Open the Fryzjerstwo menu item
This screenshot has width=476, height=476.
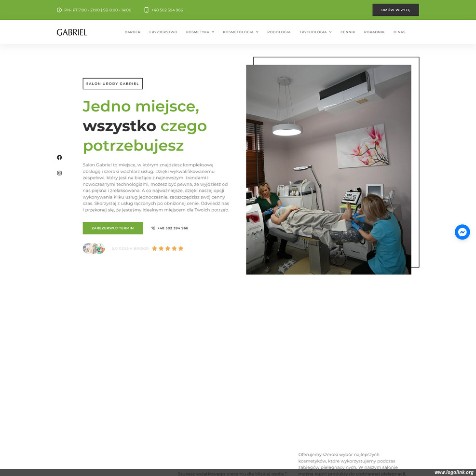point(163,32)
